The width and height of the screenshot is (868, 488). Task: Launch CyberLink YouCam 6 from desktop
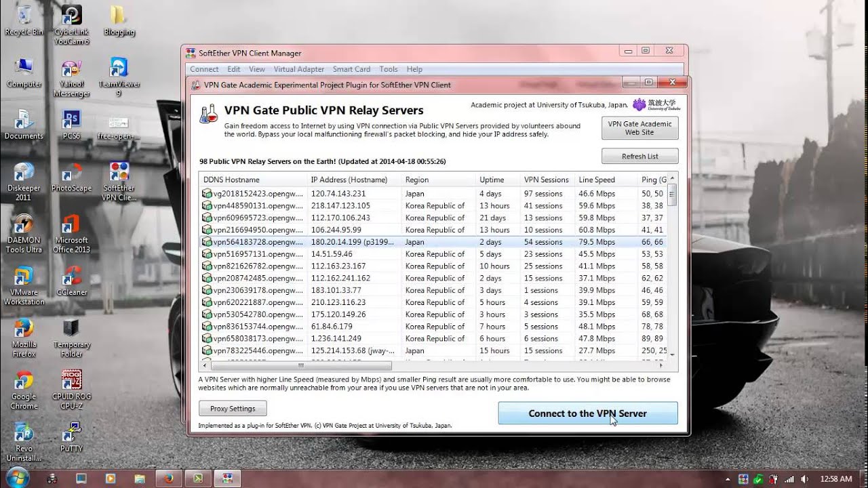click(x=71, y=24)
